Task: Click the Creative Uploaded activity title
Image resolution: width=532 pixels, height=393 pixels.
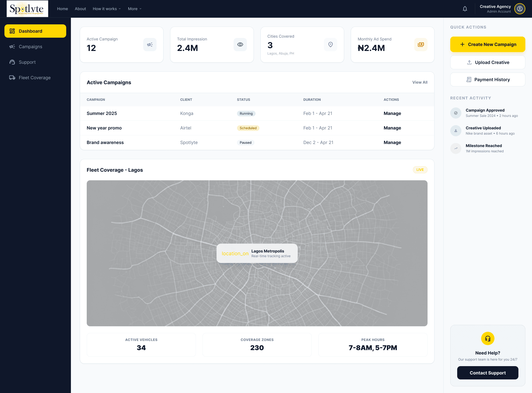Action: tap(483, 128)
